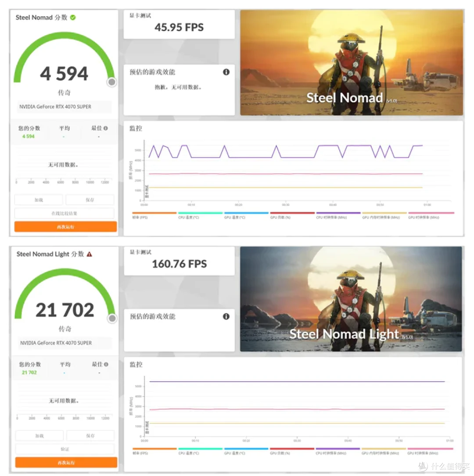Viewport: 474px width, 476px height.
Task: Click the 平均 column label in Steel Nomad panel
Action: (x=65, y=128)
